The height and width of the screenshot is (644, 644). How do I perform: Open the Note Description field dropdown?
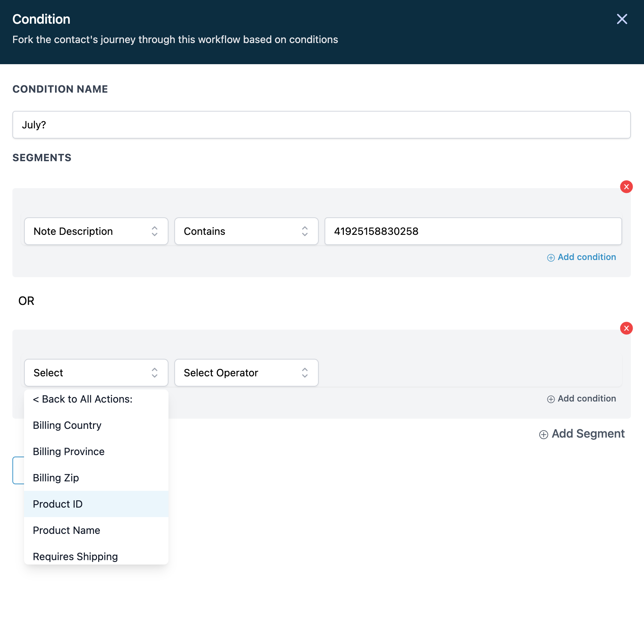(96, 231)
